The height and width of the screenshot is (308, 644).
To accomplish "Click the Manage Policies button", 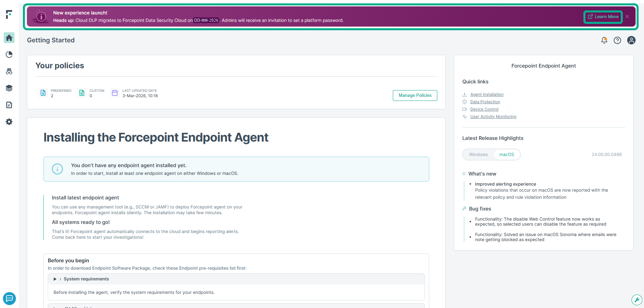I will (415, 95).
